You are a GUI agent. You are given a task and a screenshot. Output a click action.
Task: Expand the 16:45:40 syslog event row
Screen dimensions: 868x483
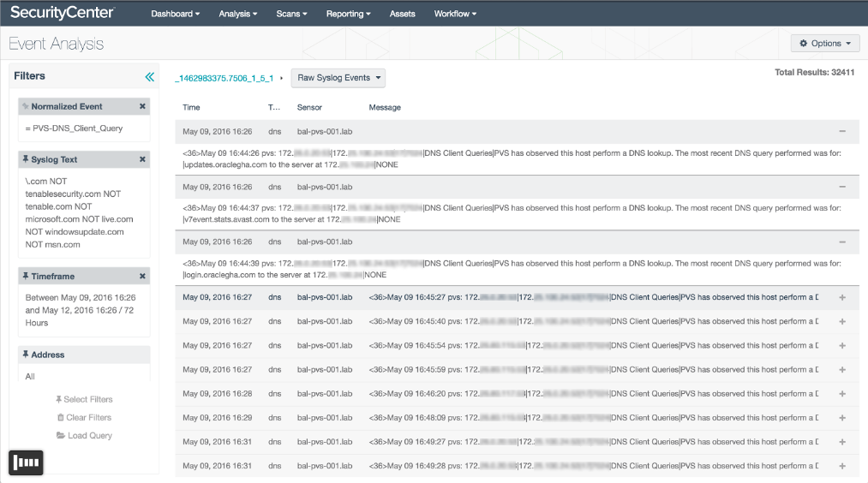(842, 321)
